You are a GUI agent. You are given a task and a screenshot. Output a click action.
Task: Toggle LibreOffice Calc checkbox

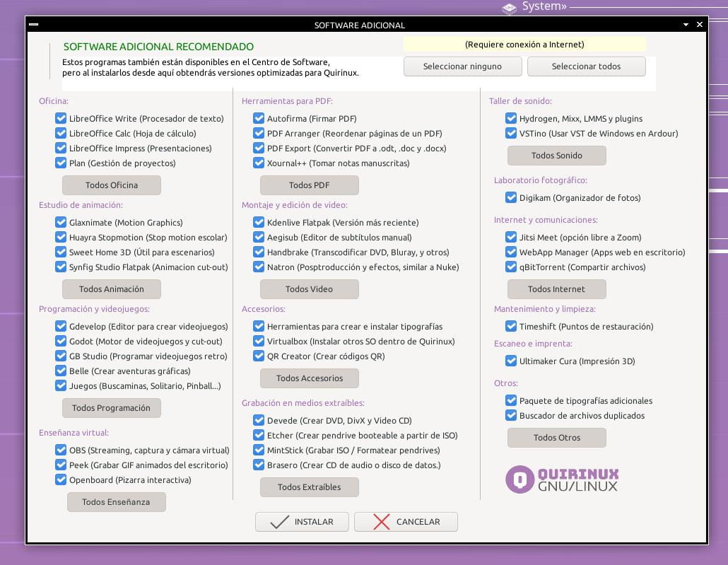coord(61,133)
